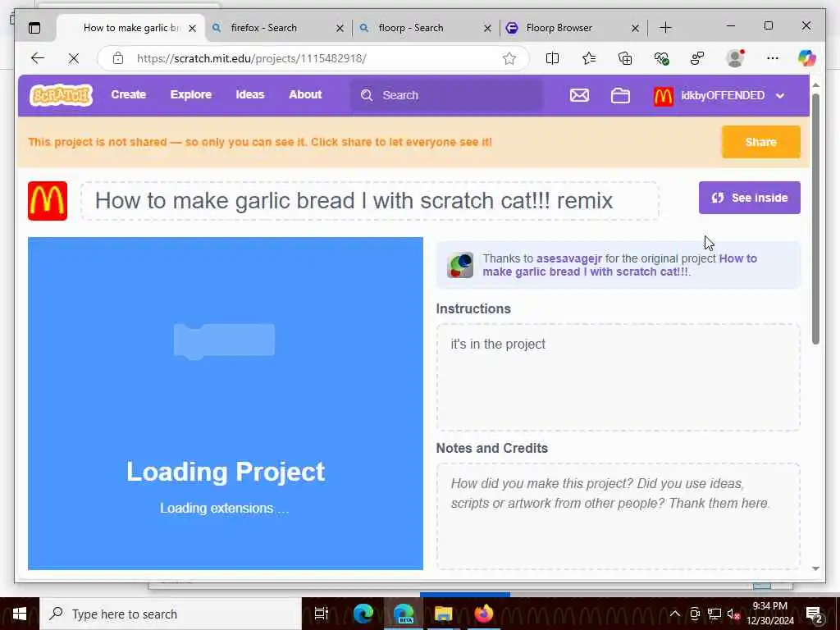
Task: Click the taskbar search box
Action: coord(171,614)
